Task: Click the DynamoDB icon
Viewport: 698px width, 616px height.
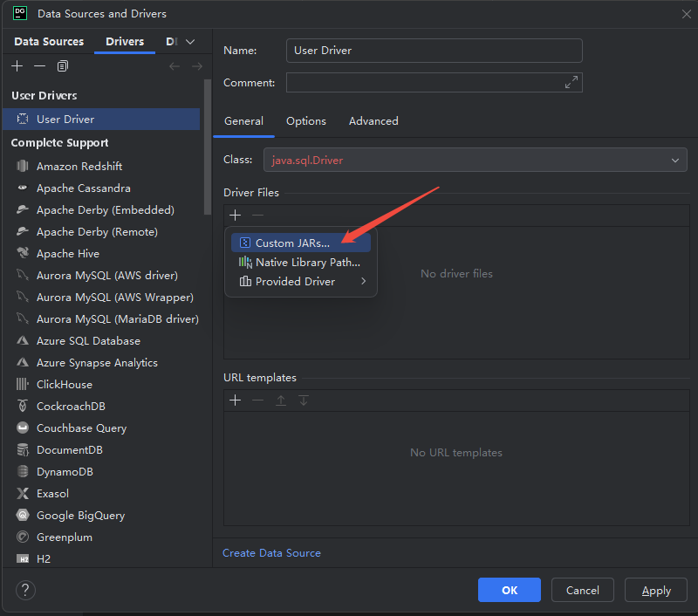Action: (x=23, y=471)
